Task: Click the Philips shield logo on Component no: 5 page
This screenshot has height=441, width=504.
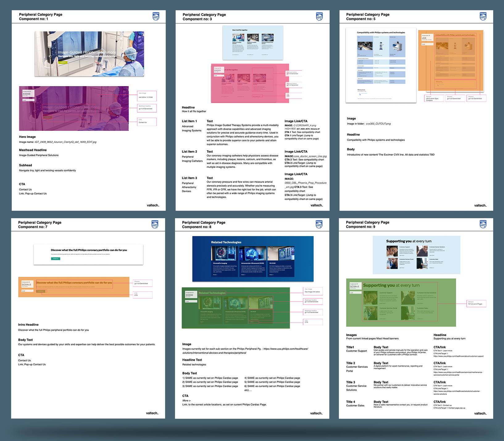Action: (483, 16)
